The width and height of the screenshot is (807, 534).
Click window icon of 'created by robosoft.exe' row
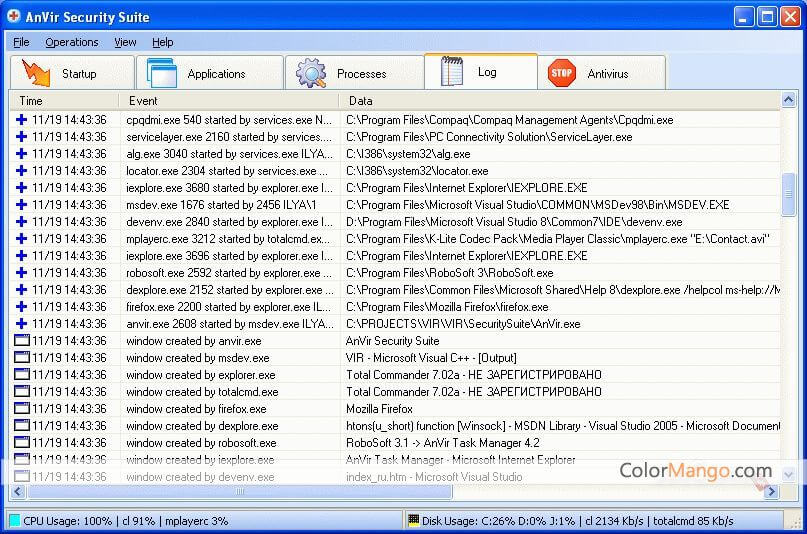tap(22, 442)
